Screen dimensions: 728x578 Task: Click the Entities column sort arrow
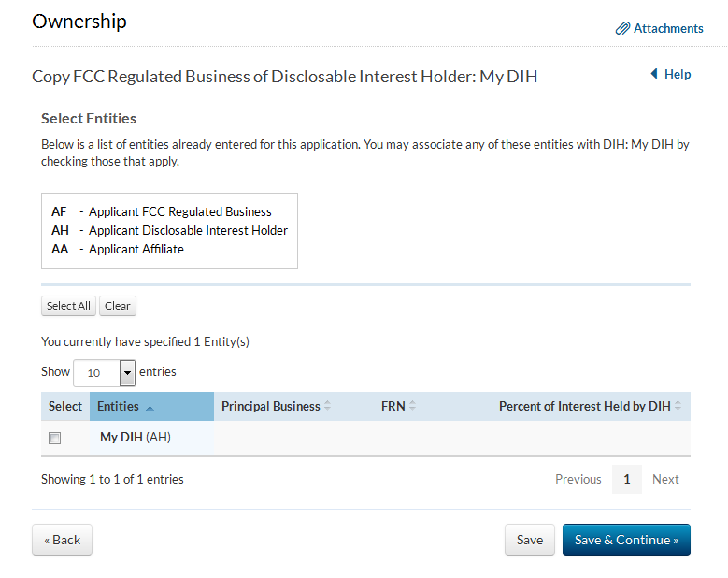click(150, 407)
